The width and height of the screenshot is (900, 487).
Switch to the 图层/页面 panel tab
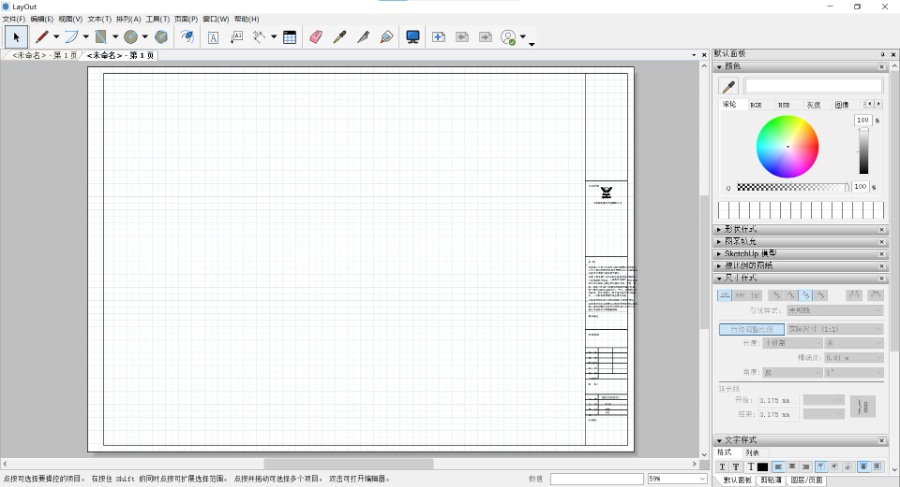808,480
